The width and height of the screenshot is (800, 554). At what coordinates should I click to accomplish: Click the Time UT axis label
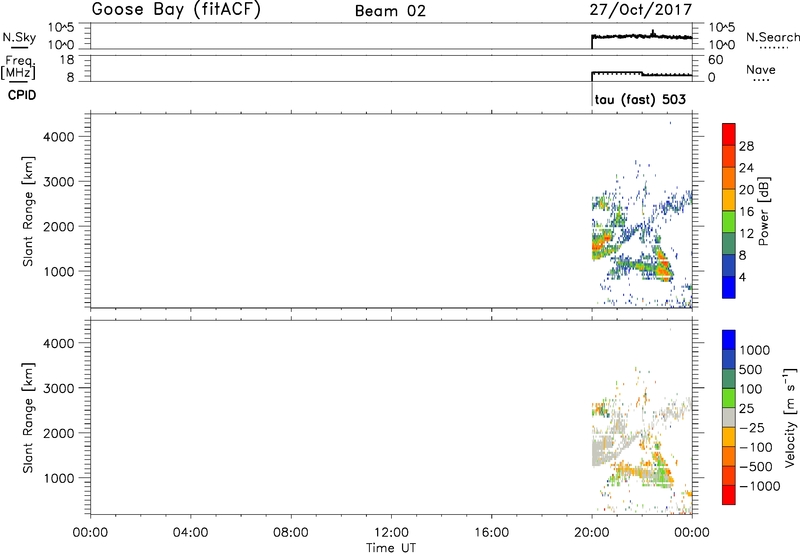(391, 548)
